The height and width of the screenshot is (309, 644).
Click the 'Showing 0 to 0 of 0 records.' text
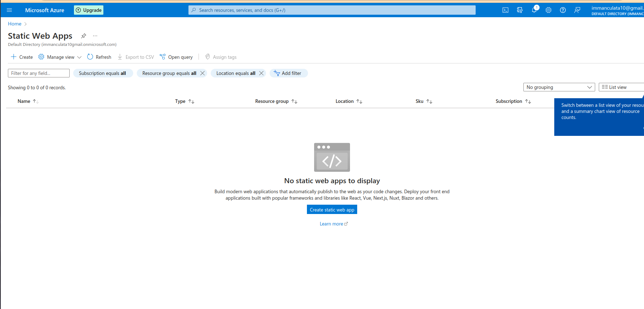[x=37, y=87]
